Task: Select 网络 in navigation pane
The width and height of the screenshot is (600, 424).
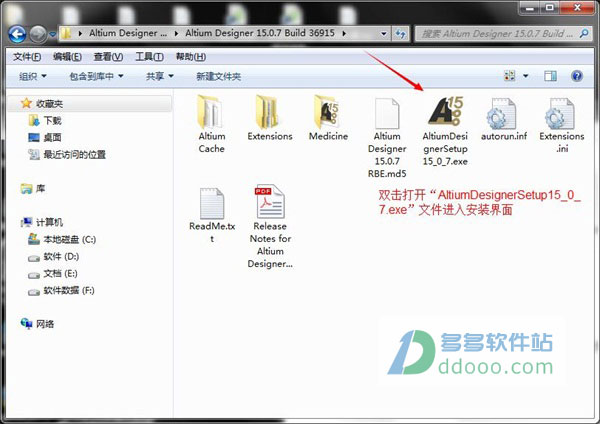Action: tap(45, 324)
